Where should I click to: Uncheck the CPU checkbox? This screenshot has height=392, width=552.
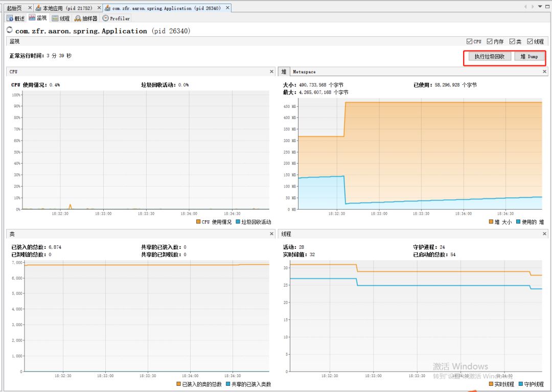point(469,41)
